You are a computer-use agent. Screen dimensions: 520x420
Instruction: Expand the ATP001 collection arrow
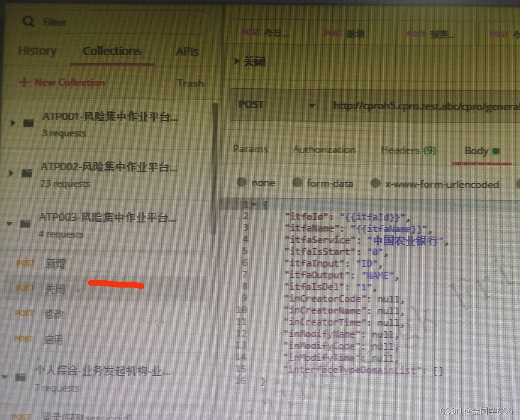pos(13,123)
